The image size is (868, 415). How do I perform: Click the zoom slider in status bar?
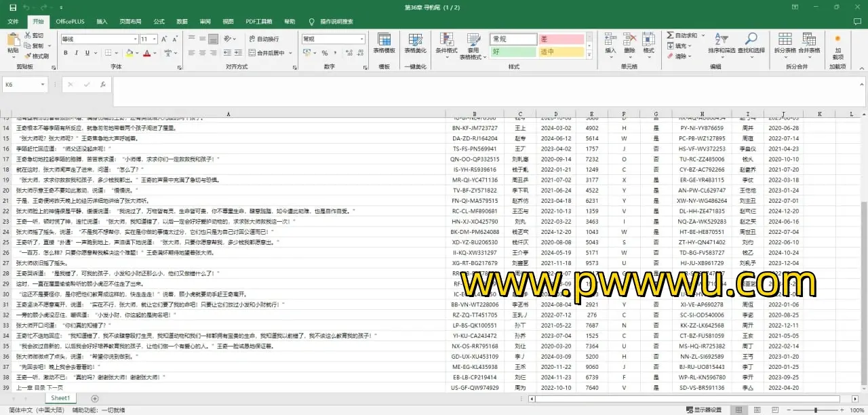[816, 410]
